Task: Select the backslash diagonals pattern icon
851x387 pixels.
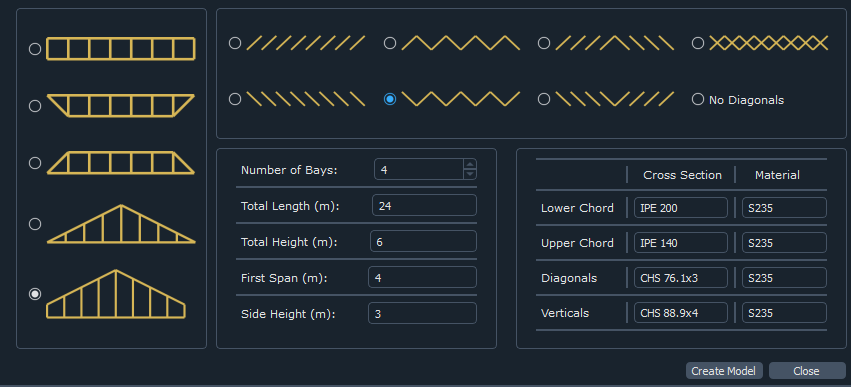Action: coord(306,99)
